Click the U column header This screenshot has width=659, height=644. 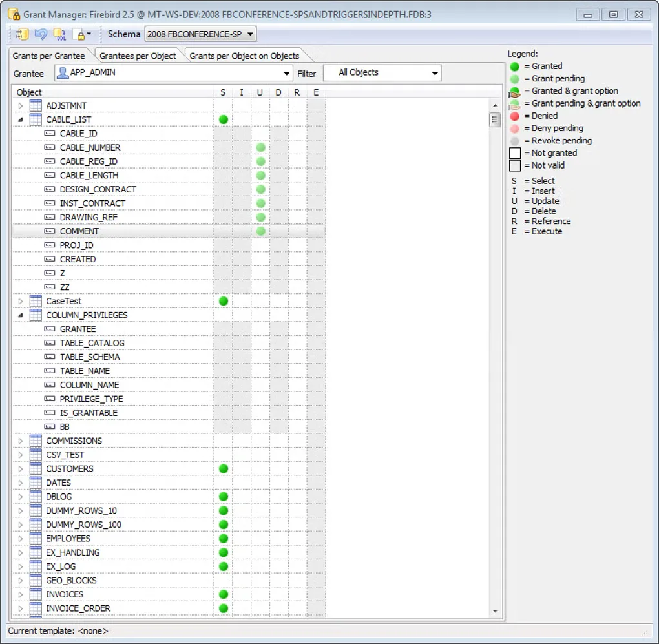coord(260,92)
